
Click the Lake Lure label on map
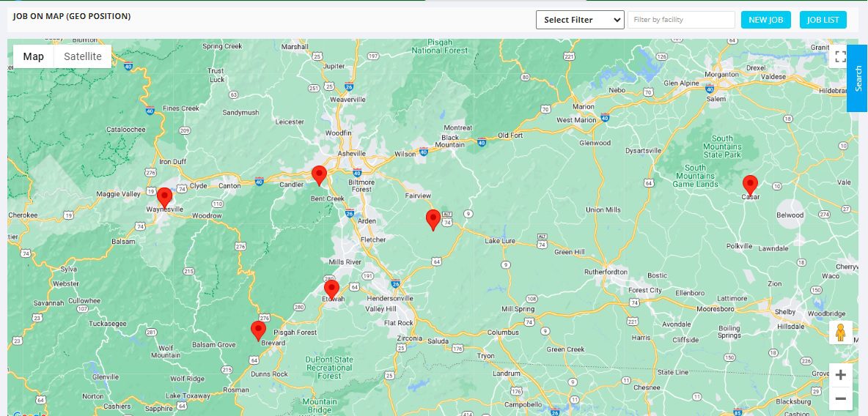pos(500,241)
